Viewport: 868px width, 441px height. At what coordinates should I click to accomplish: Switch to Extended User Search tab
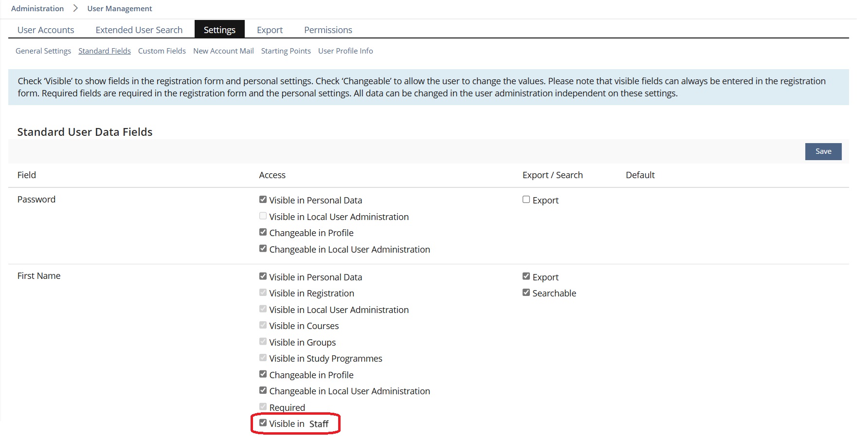[139, 30]
